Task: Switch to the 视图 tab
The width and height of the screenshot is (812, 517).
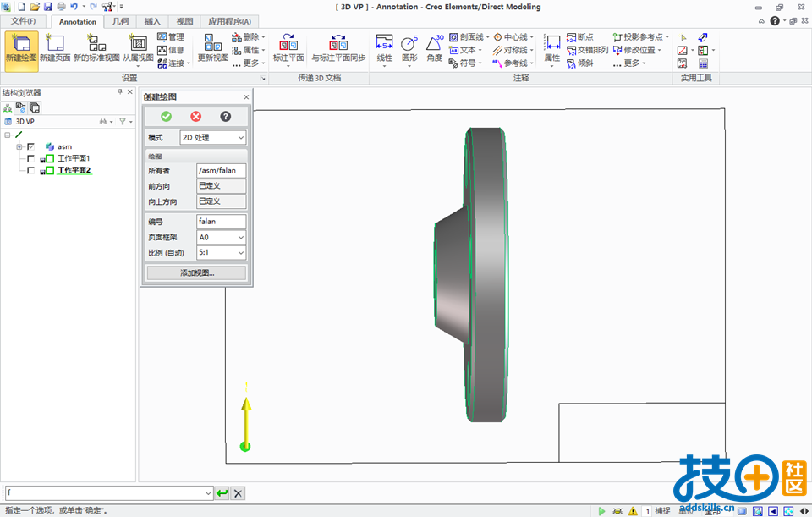Action: tap(184, 21)
